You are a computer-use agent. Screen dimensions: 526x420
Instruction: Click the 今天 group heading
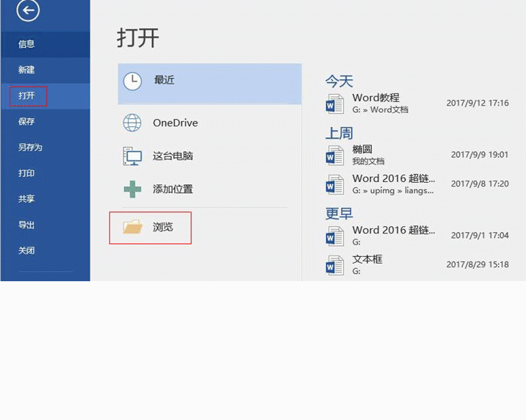pos(339,82)
